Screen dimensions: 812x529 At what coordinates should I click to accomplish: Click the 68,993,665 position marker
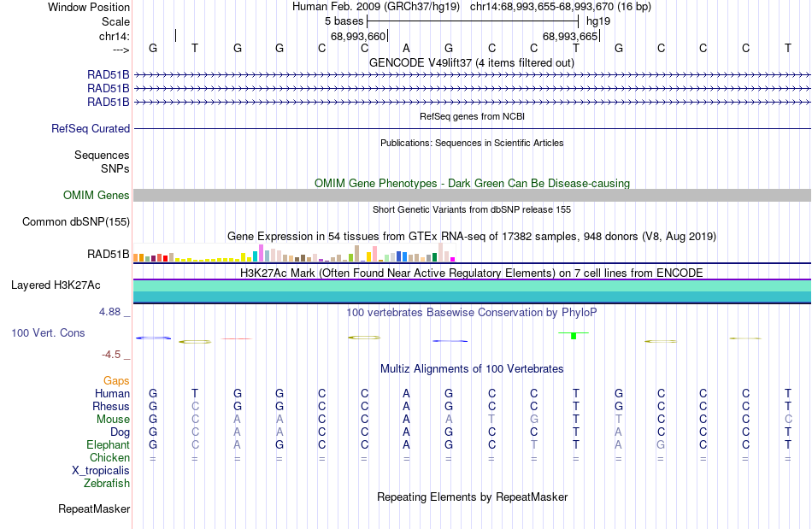click(x=571, y=36)
